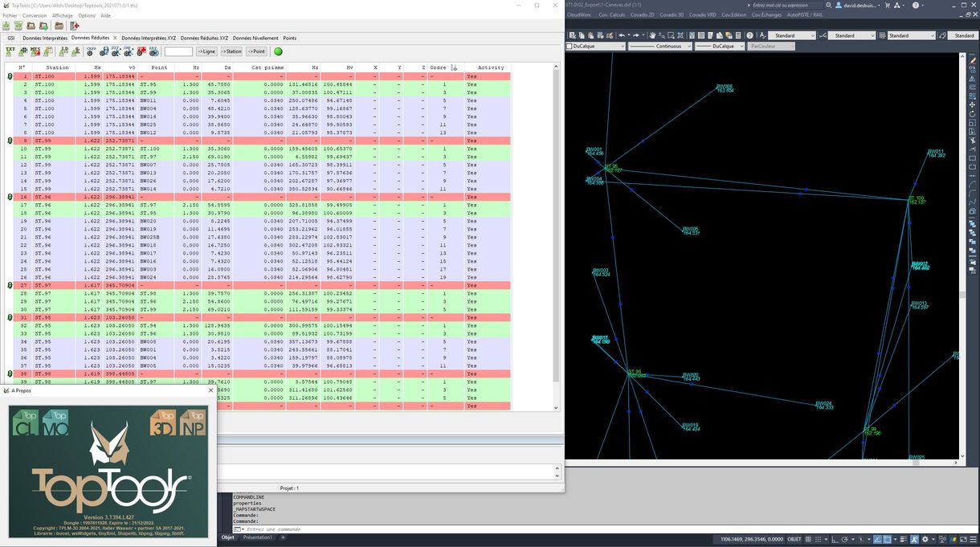Open the Options menu in TopTools
980x547 pixels.
pos(87,15)
